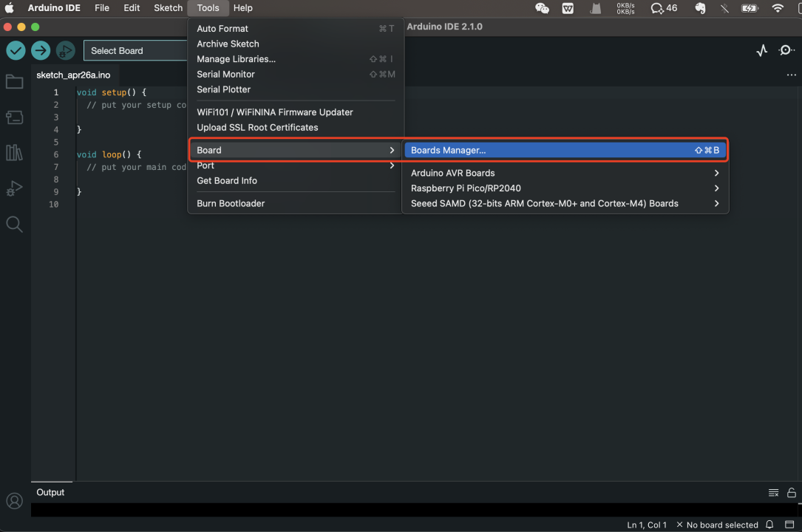Choose Burn Bootloader menu item

click(296, 203)
